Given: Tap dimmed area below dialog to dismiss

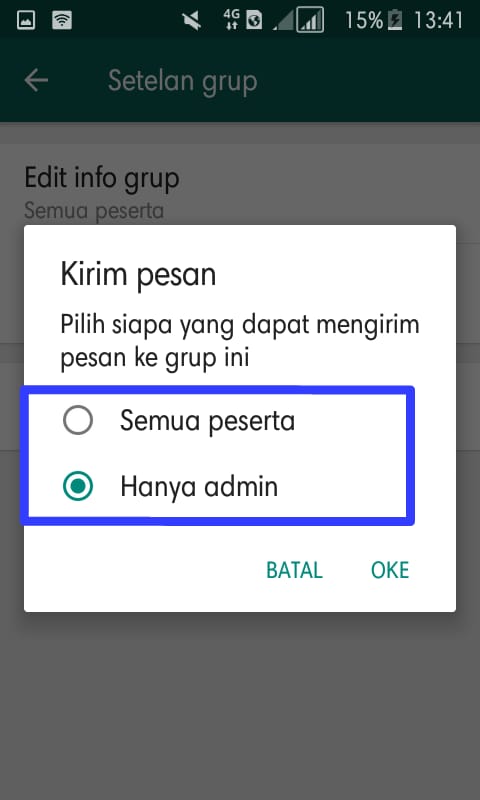Looking at the screenshot, I should (240, 704).
